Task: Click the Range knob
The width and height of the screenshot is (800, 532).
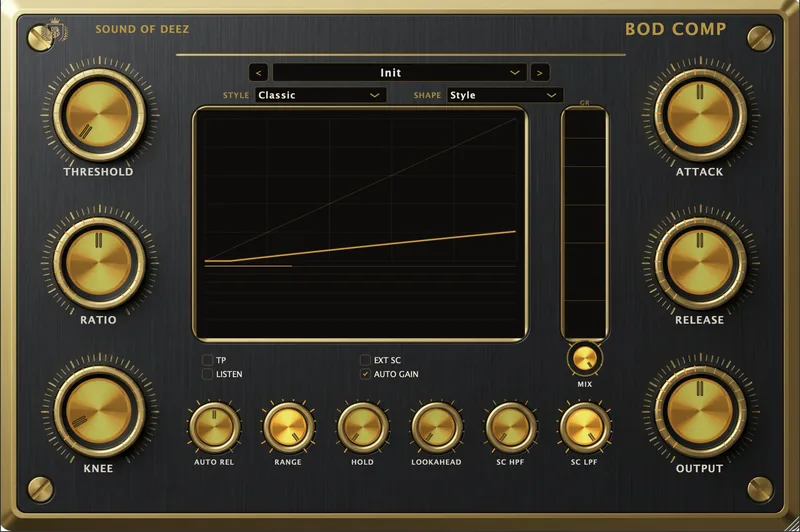Action: (x=288, y=427)
